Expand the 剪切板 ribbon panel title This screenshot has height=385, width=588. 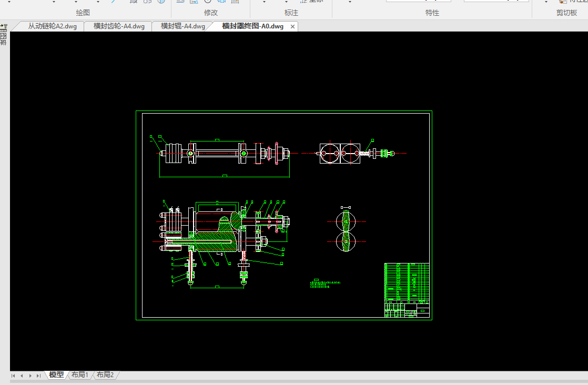[x=566, y=13]
